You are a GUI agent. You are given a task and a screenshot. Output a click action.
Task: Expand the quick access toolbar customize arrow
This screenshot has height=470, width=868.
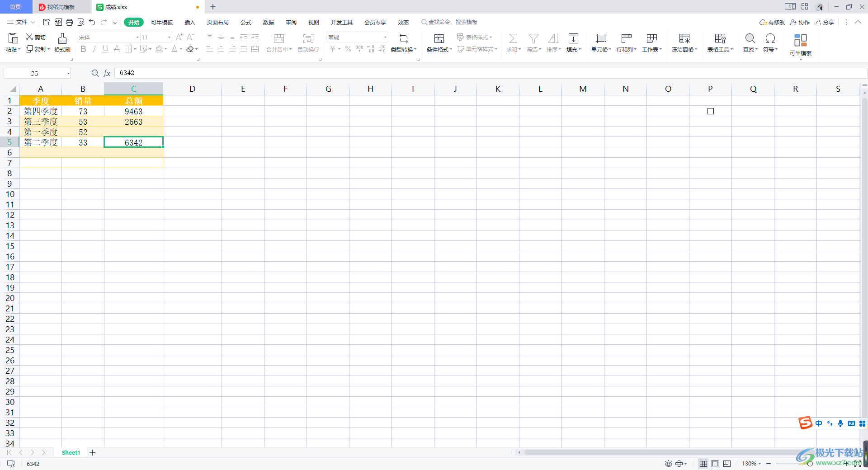point(115,22)
